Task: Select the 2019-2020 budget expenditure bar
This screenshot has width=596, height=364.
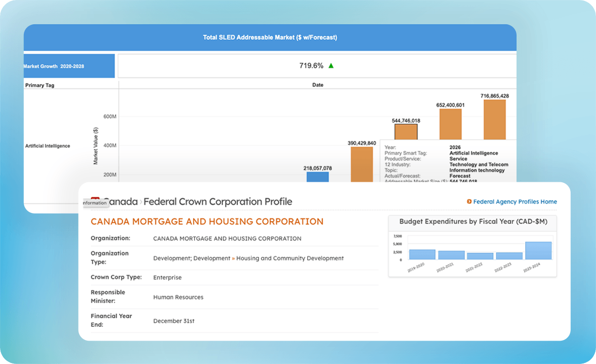Action: point(422,255)
